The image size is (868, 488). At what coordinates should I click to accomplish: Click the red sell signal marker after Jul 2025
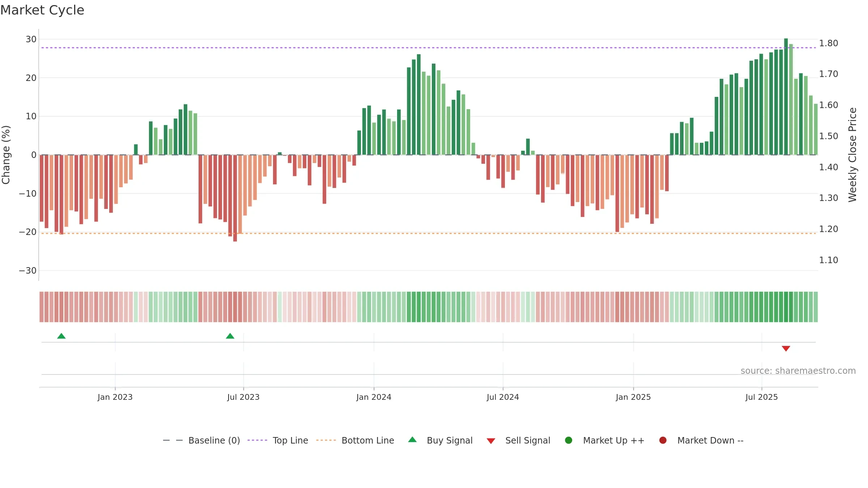coord(786,348)
